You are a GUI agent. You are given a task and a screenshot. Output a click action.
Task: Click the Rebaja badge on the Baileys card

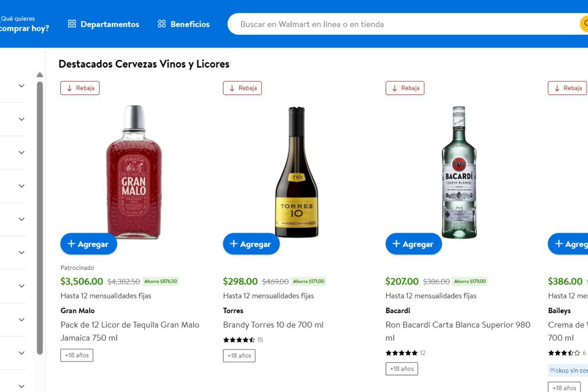[567, 88]
